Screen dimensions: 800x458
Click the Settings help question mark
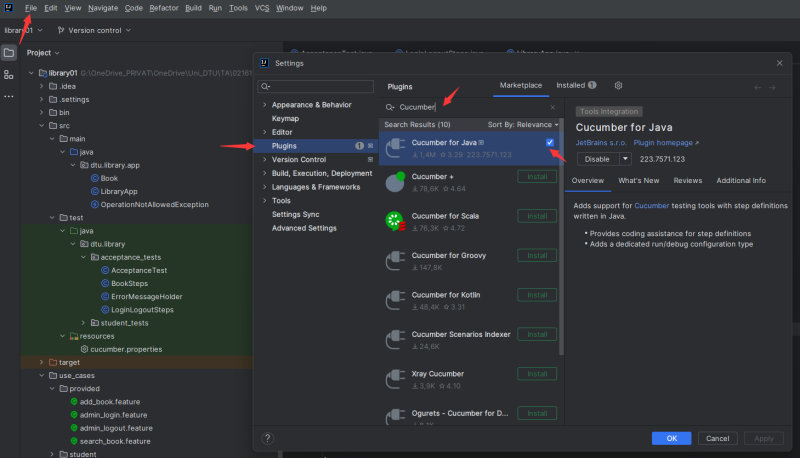click(x=267, y=438)
